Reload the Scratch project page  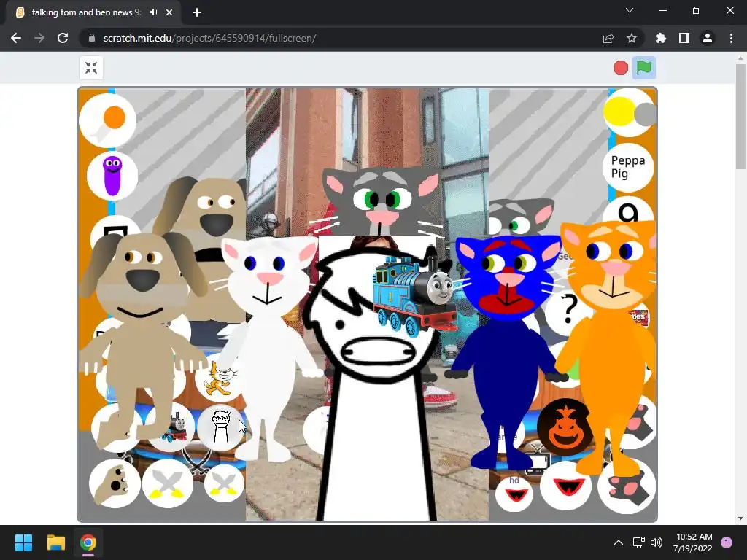pos(63,38)
